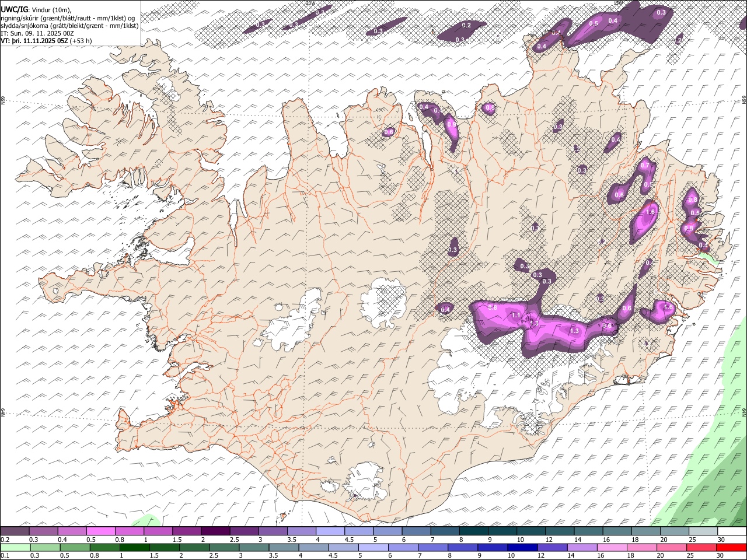Click the 0.7 precipitation value on the map
Viewport: 747px width, 560px height.
(x=644, y=166)
